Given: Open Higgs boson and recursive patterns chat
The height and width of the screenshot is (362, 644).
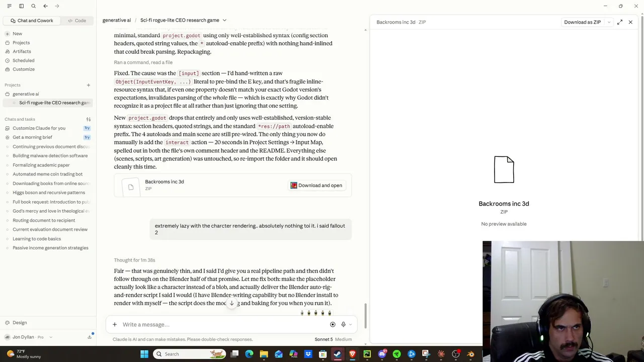Looking at the screenshot, I should (49, 193).
